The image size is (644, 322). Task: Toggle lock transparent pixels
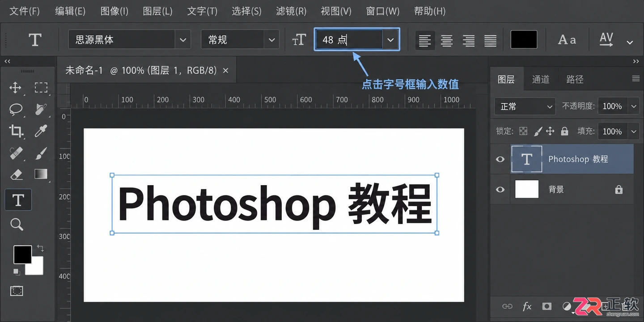pyautogui.click(x=523, y=131)
